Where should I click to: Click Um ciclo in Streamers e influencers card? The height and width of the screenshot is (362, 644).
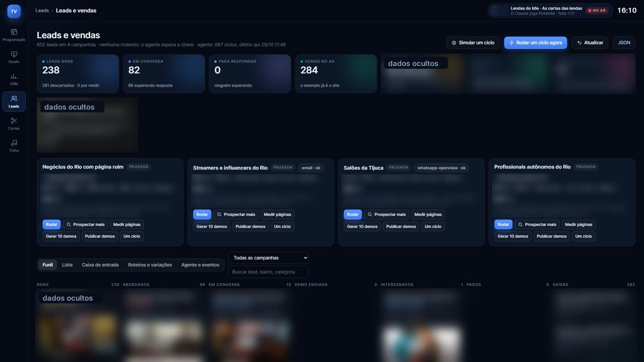point(282,226)
